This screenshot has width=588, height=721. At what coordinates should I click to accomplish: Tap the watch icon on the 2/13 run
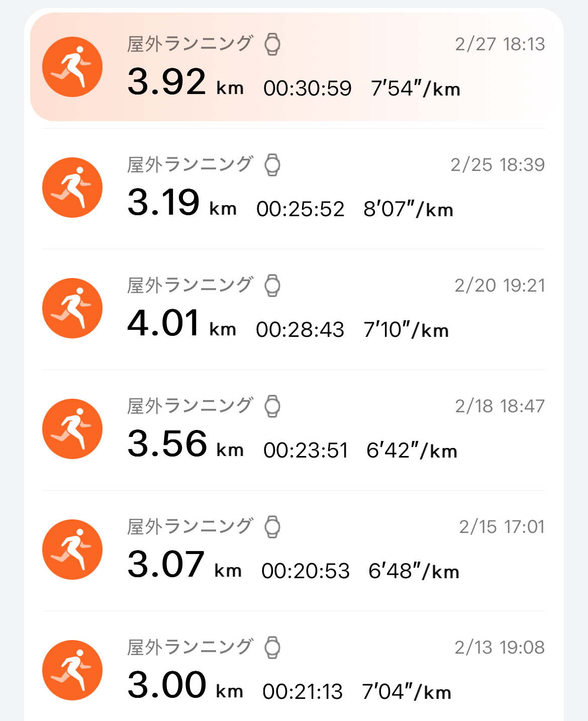[272, 648]
